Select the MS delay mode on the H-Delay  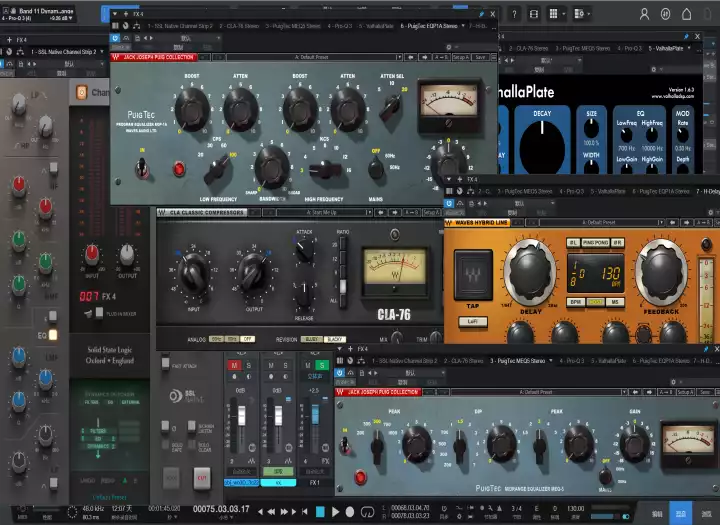615,302
